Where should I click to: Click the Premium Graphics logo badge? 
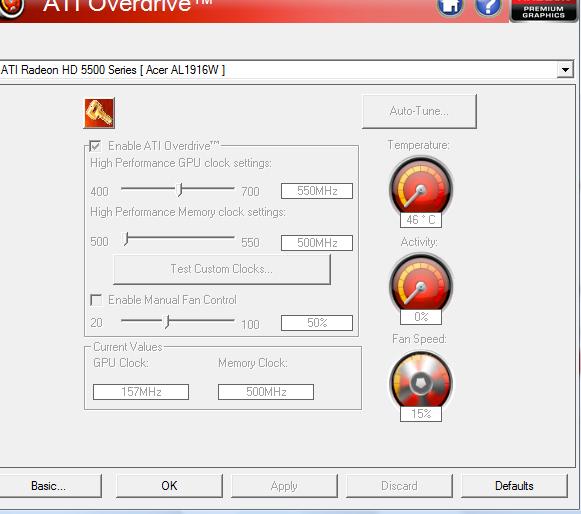544,10
